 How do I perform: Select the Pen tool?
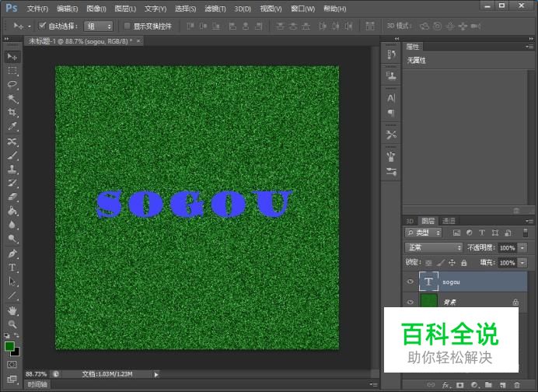12,254
